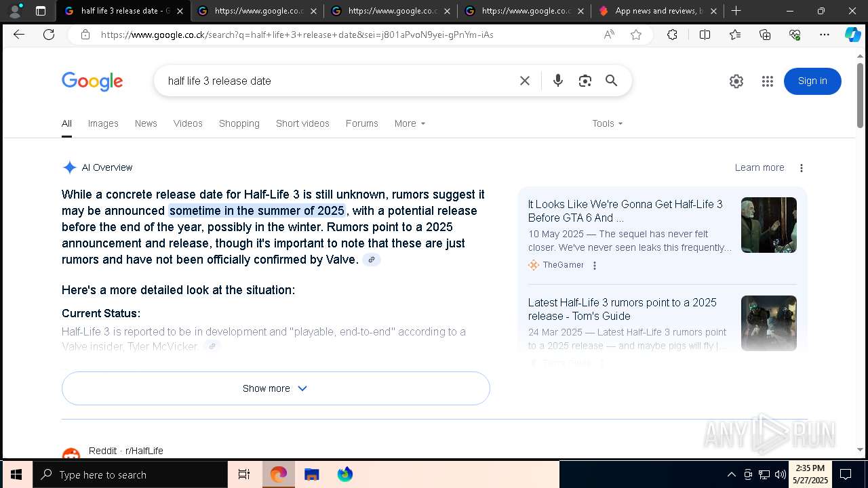This screenshot has width=868, height=488.
Task: Open Split screen icon
Action: click(x=705, y=35)
